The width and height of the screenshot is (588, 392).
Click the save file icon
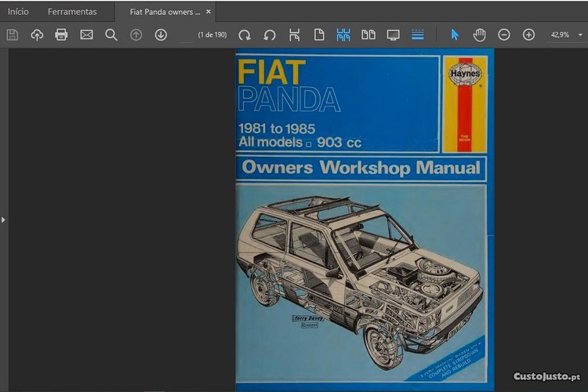(12, 34)
